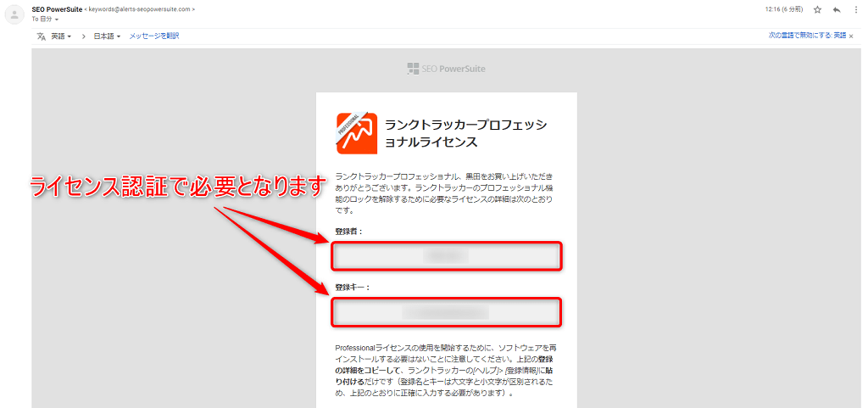The image size is (868, 408).
Task: Click the sender email address keywords@alerts-seopowersuite.com
Action: (x=140, y=8)
